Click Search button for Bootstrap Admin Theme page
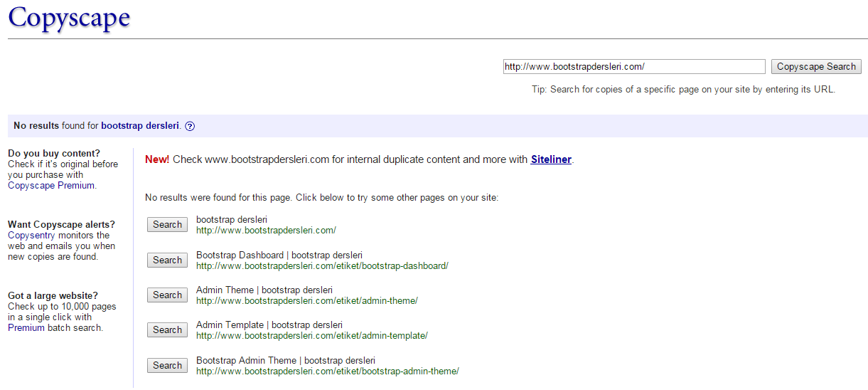868x390 pixels. pos(168,365)
